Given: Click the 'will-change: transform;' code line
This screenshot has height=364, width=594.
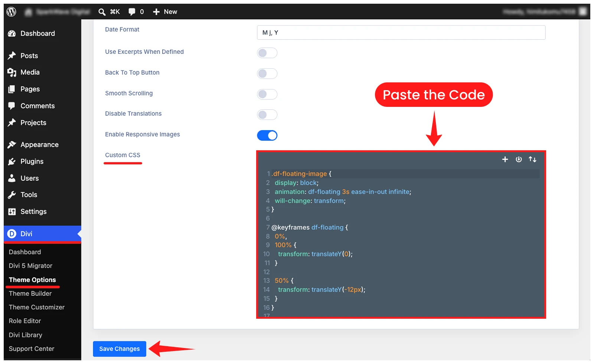Looking at the screenshot, I should [310, 201].
